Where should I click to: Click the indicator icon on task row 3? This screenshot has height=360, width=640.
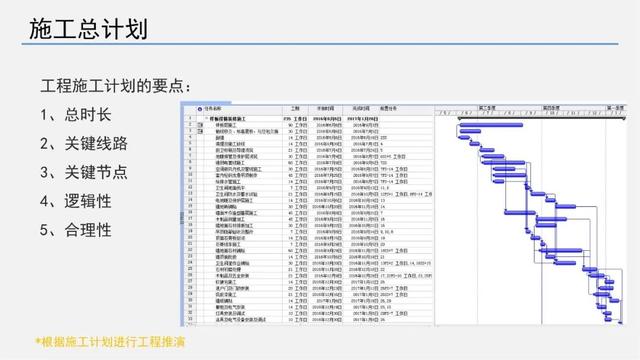[x=200, y=131]
